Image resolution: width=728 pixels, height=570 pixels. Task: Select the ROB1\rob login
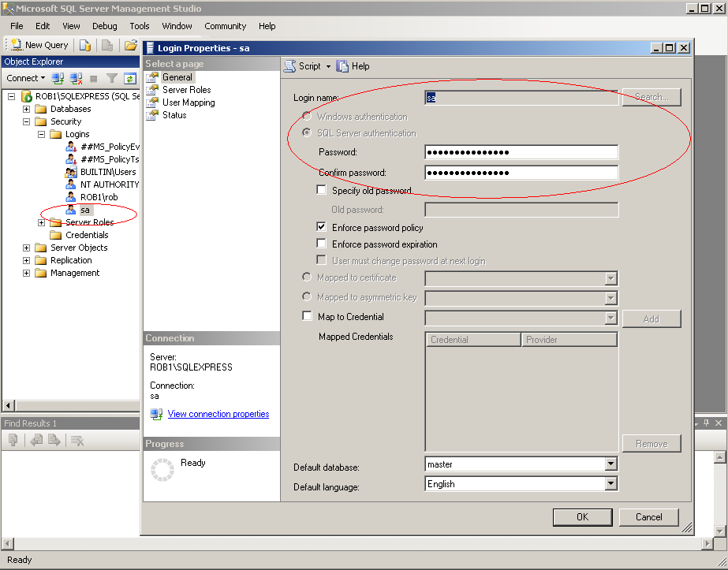point(99,197)
